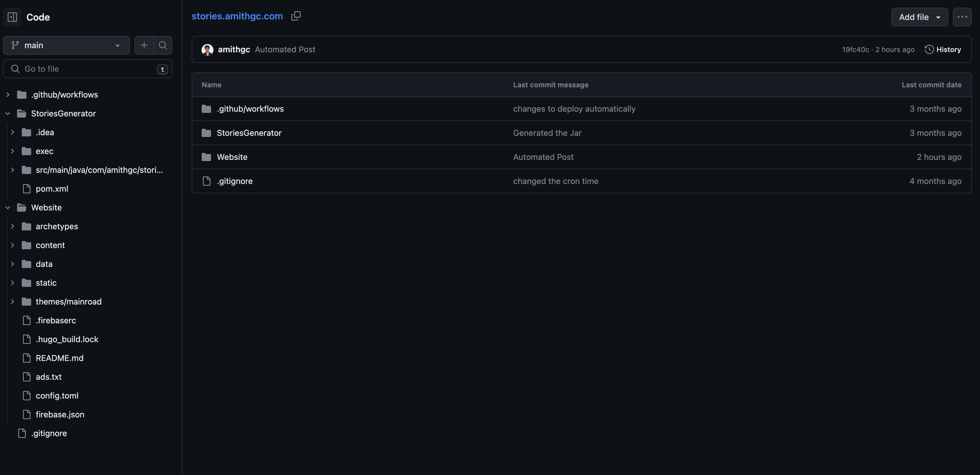Image resolution: width=980 pixels, height=475 pixels.
Task: Open commit hash 19fc40c
Action: pyautogui.click(x=856, y=49)
